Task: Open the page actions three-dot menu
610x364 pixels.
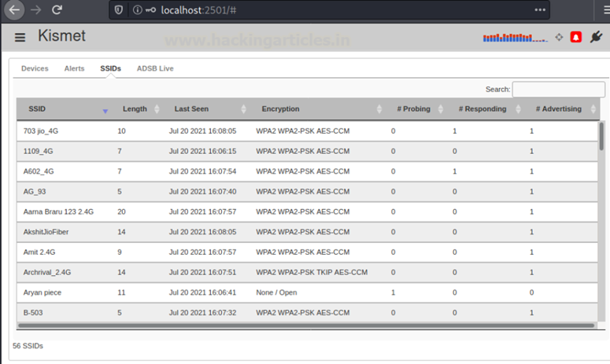Action: point(540,9)
